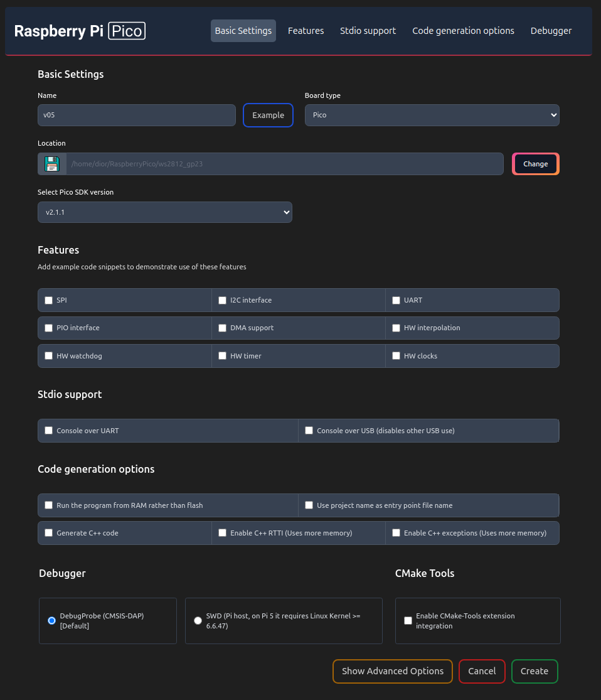This screenshot has height=700, width=601.
Task: Open the Stdio support tab
Action: click(368, 31)
